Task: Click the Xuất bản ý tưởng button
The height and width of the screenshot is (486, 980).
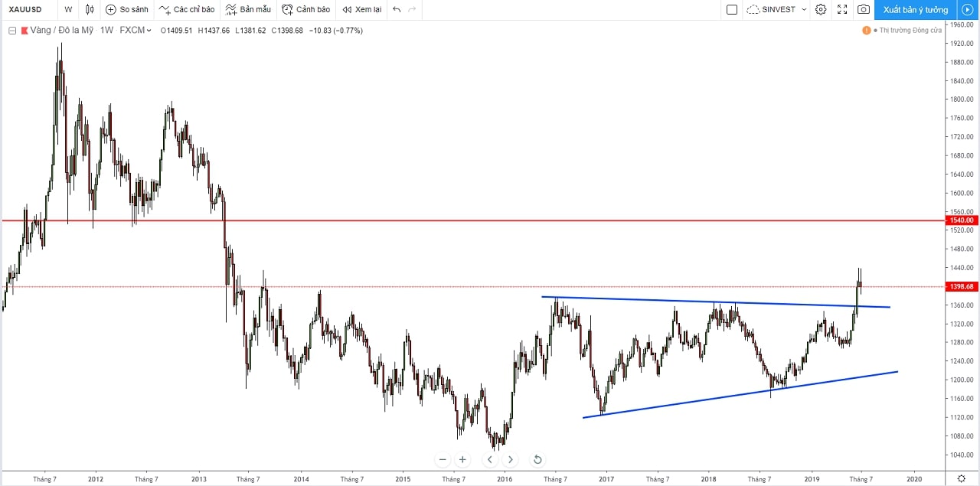Action: tap(916, 10)
